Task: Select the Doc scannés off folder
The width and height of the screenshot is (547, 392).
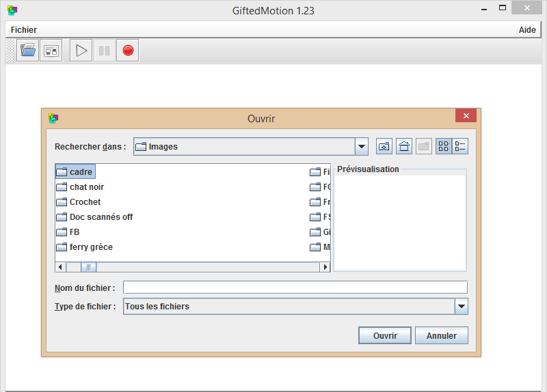Action: coord(101,217)
